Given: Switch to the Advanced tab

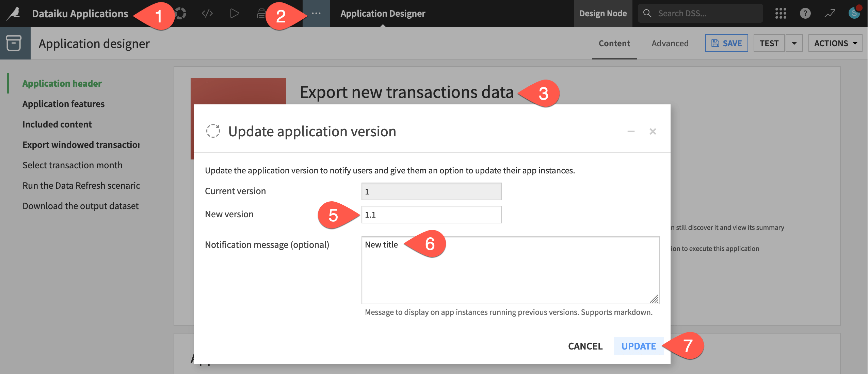Looking at the screenshot, I should (x=670, y=43).
